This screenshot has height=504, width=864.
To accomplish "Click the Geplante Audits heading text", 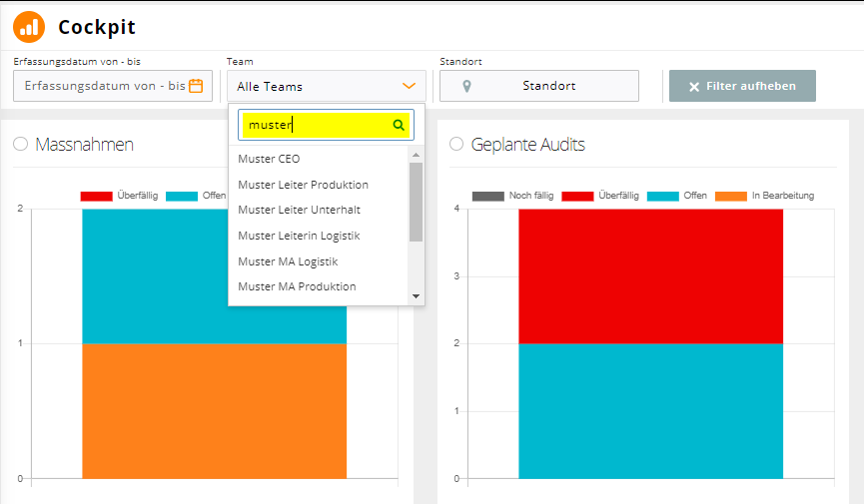I will pos(527,145).
